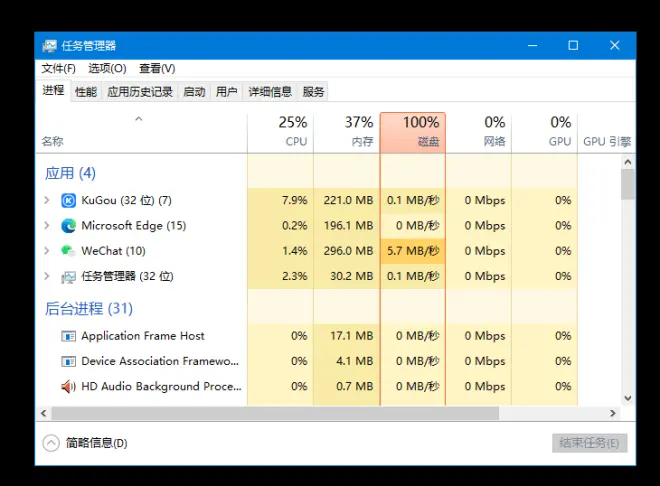Click the KuGou app icon
The width and height of the screenshot is (660, 486).
point(68,200)
